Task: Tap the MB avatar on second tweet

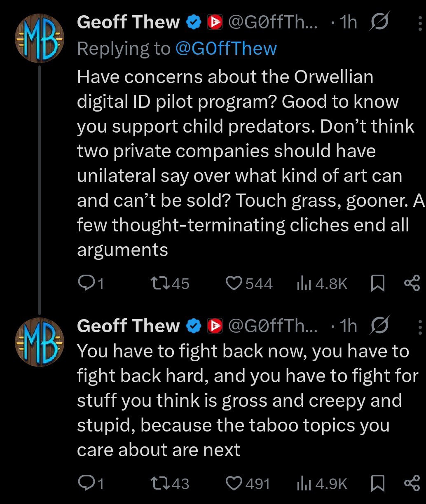Action: click(40, 342)
